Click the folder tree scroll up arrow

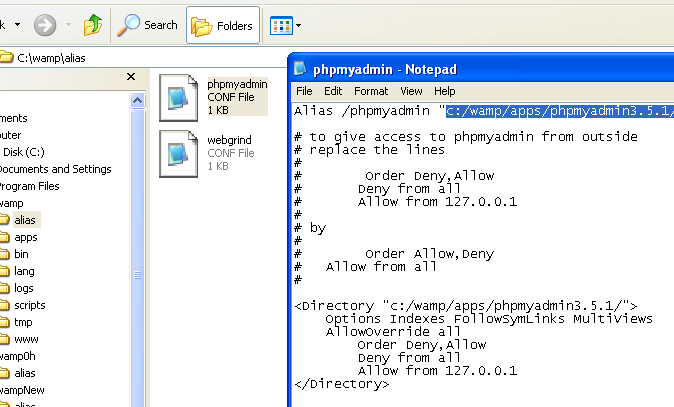[x=137, y=101]
